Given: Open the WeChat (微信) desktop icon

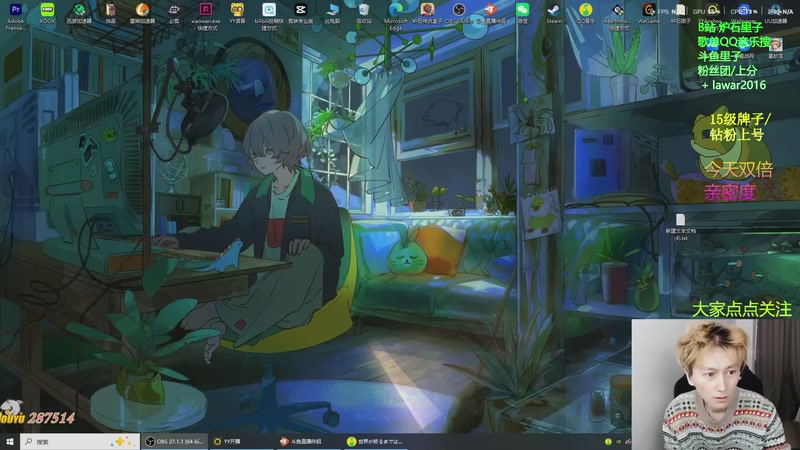Looking at the screenshot, I should tap(522, 14).
